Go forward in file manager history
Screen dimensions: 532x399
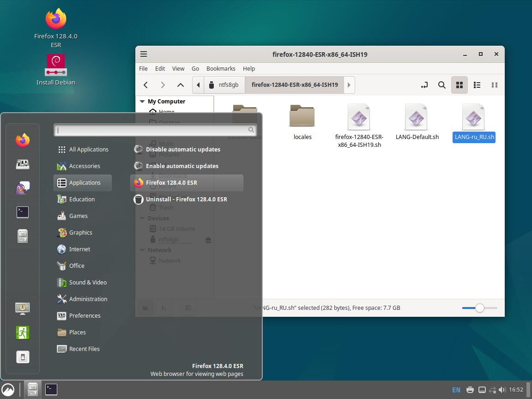tap(163, 85)
